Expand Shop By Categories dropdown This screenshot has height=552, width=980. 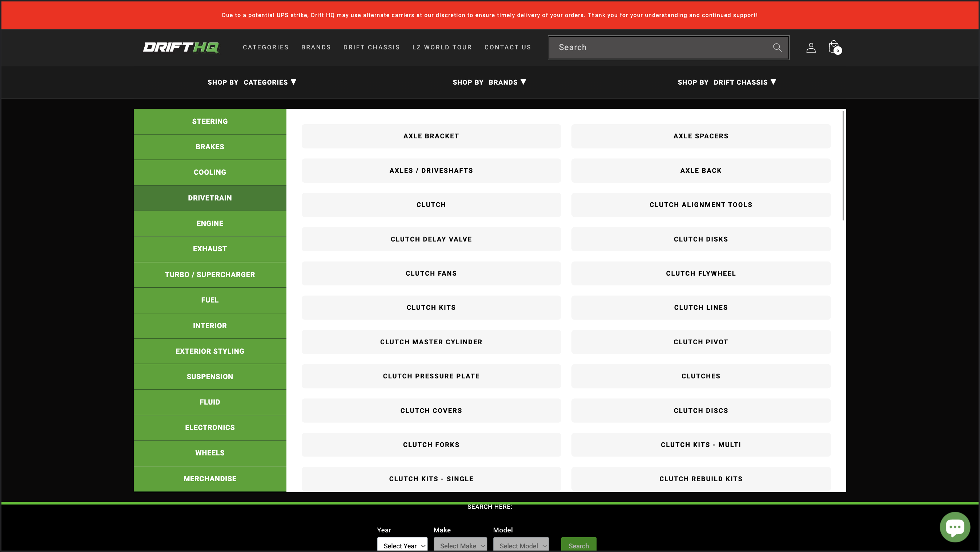[x=252, y=82]
